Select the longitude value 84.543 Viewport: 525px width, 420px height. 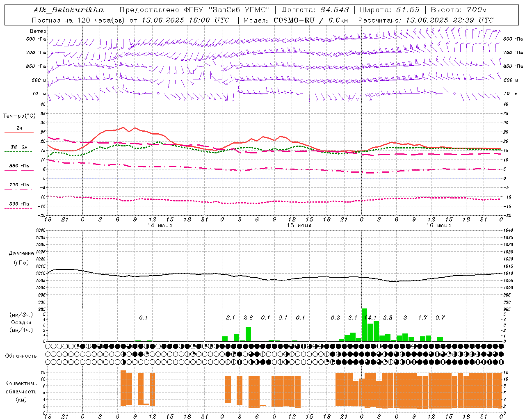(335, 10)
